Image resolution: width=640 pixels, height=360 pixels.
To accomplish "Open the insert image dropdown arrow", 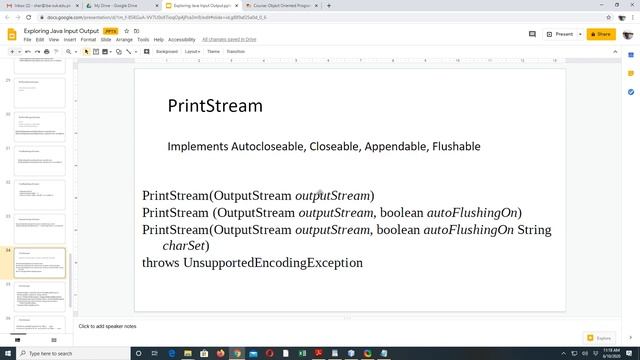I will [111, 52].
